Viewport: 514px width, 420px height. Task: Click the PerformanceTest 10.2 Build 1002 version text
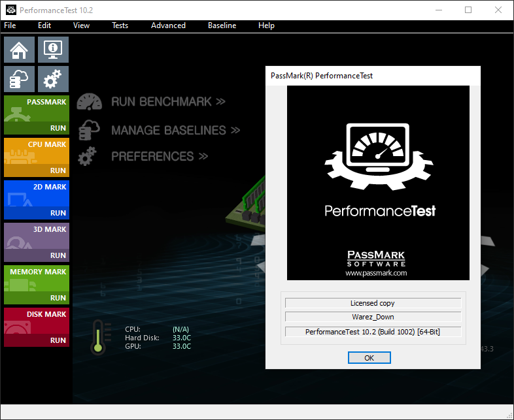coord(373,332)
